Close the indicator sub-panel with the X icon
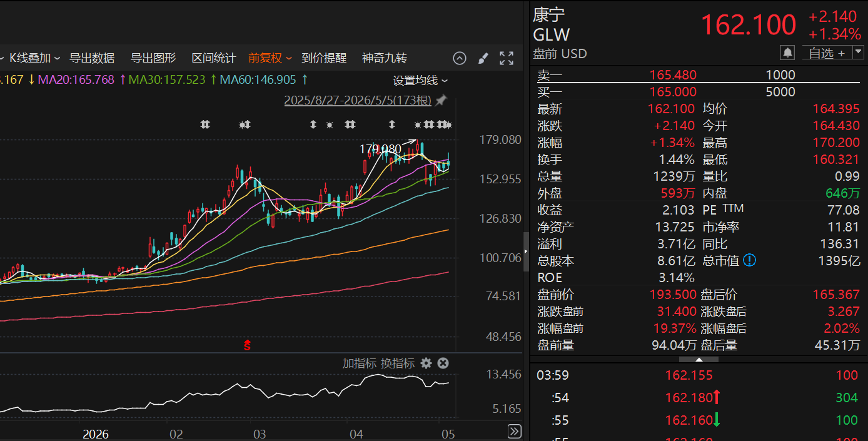Screen dimensions: 868x441 pyautogui.click(x=443, y=363)
